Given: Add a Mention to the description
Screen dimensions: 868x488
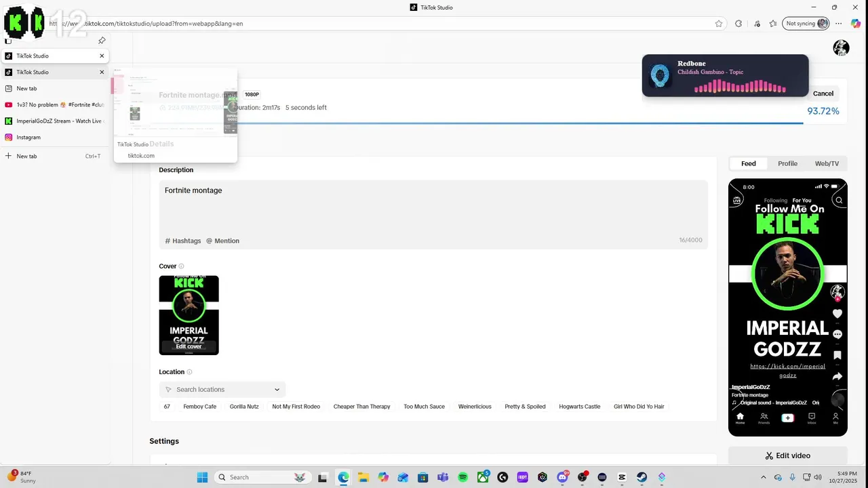Looking at the screenshot, I should click(x=222, y=241).
